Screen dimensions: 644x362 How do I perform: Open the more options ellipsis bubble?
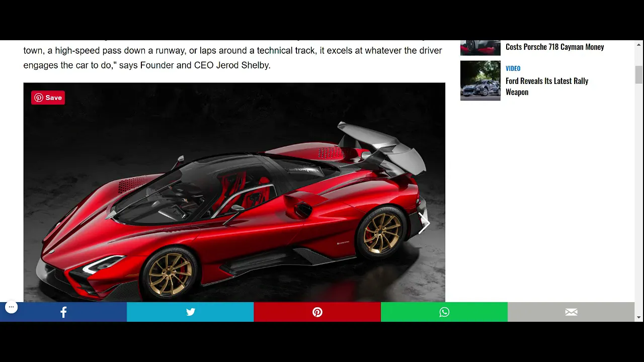click(x=11, y=307)
